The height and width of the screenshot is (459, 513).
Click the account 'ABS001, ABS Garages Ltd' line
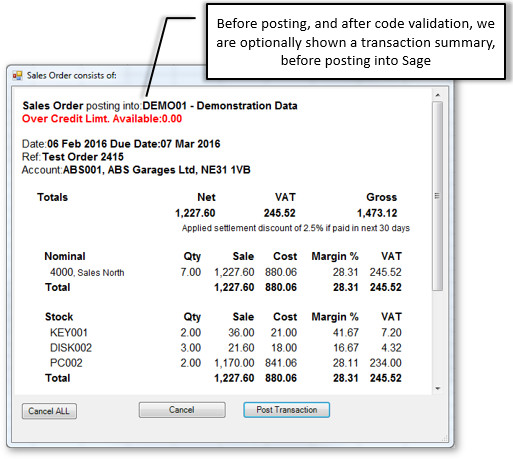[x=136, y=170]
